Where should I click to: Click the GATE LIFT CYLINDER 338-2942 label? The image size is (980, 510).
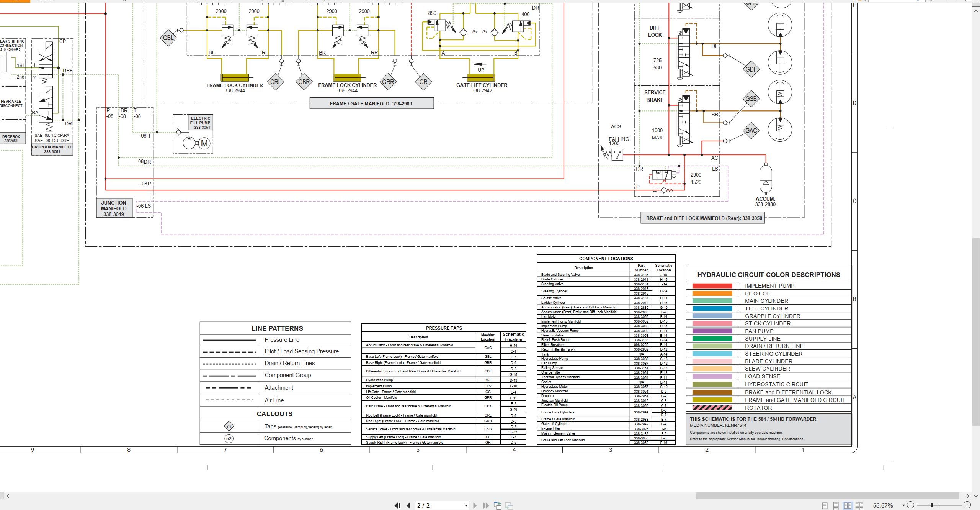(x=482, y=88)
